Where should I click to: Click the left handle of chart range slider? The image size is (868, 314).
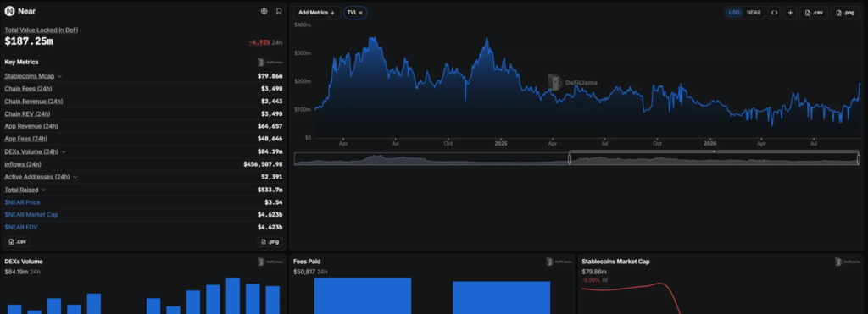(x=570, y=158)
